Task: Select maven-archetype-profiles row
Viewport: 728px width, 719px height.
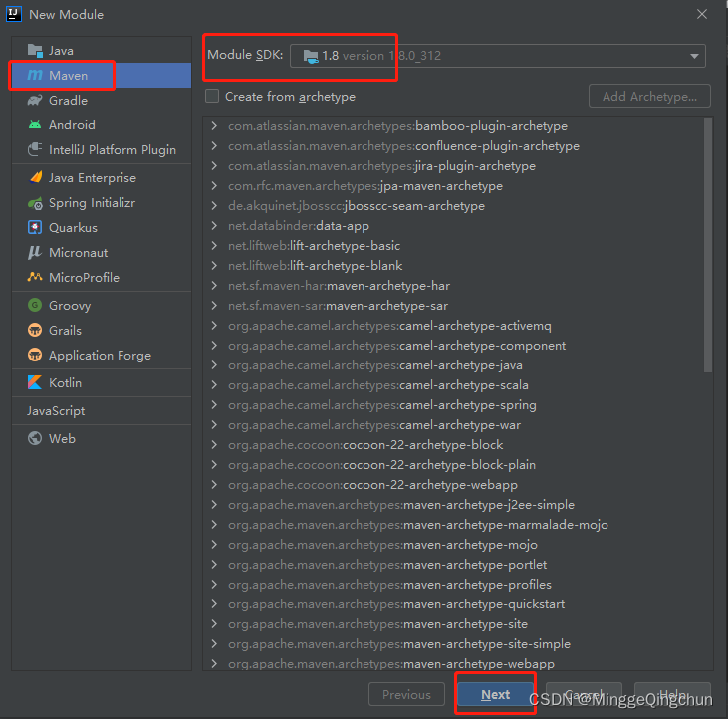Action: [x=453, y=584]
